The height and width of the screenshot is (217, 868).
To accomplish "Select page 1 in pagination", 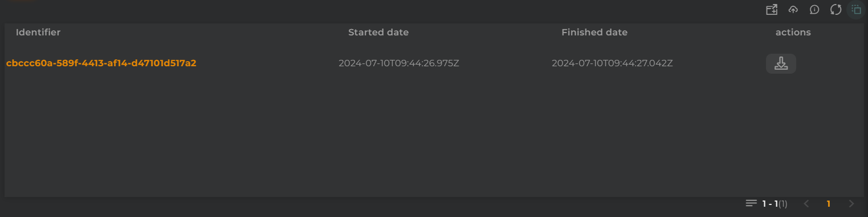I will (829, 203).
